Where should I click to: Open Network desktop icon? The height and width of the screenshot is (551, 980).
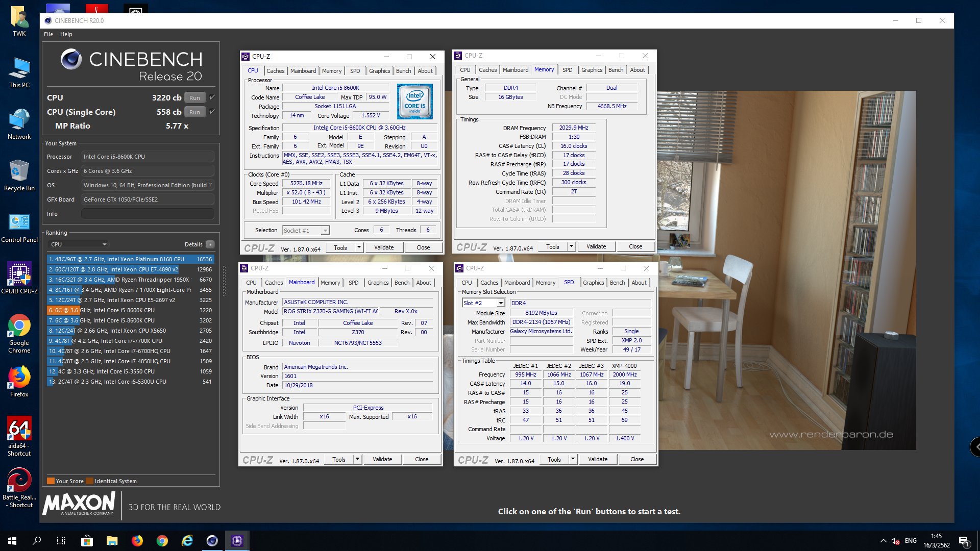tap(19, 124)
